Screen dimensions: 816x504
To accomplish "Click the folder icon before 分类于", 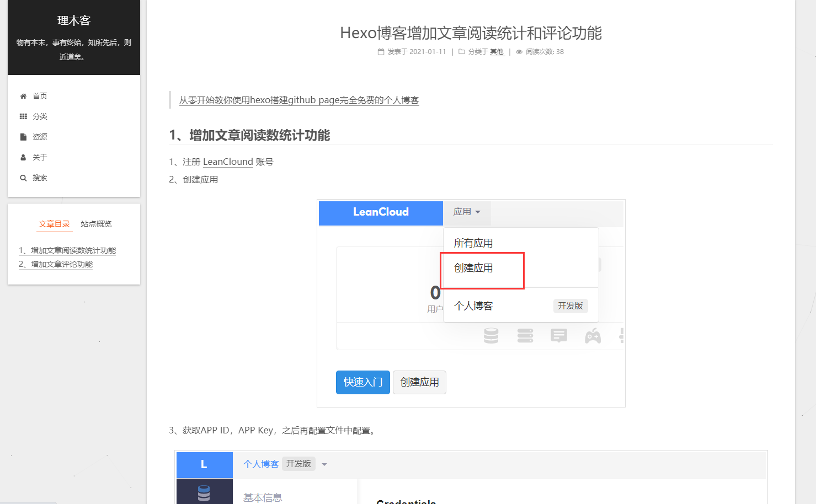I will (x=461, y=52).
